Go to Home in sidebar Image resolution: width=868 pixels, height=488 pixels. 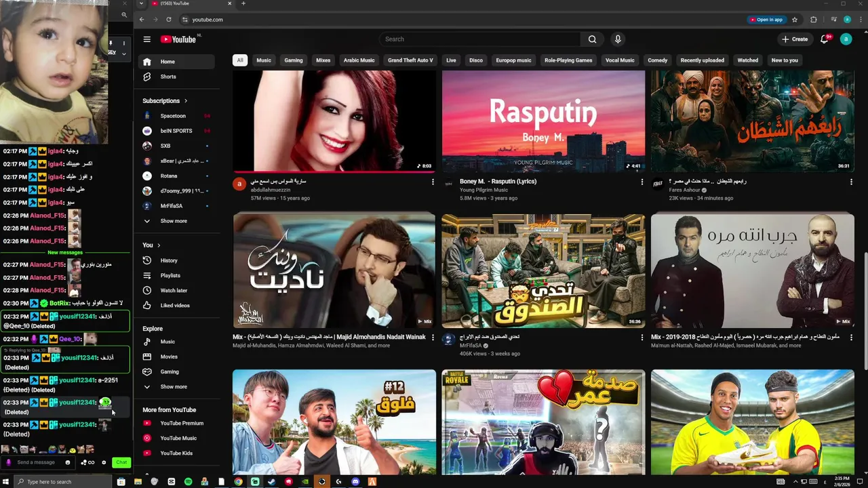[176, 62]
